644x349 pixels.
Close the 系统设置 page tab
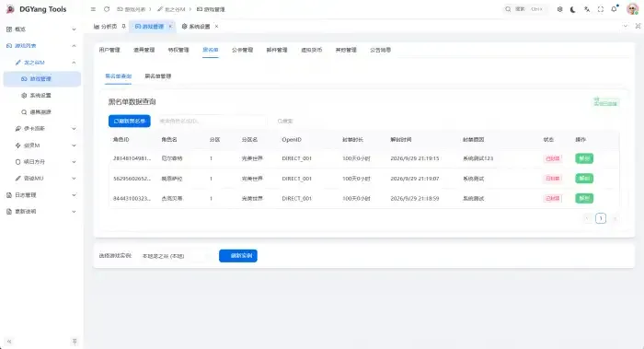point(216,27)
